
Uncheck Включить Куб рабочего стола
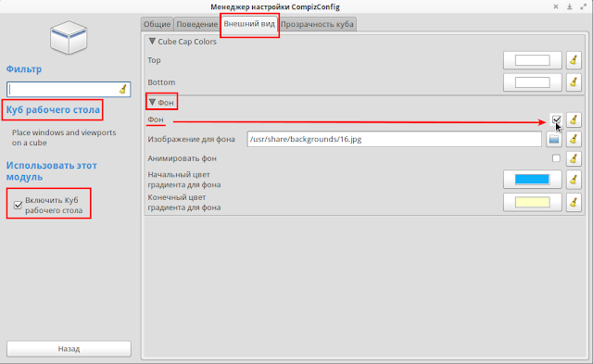pos(18,206)
